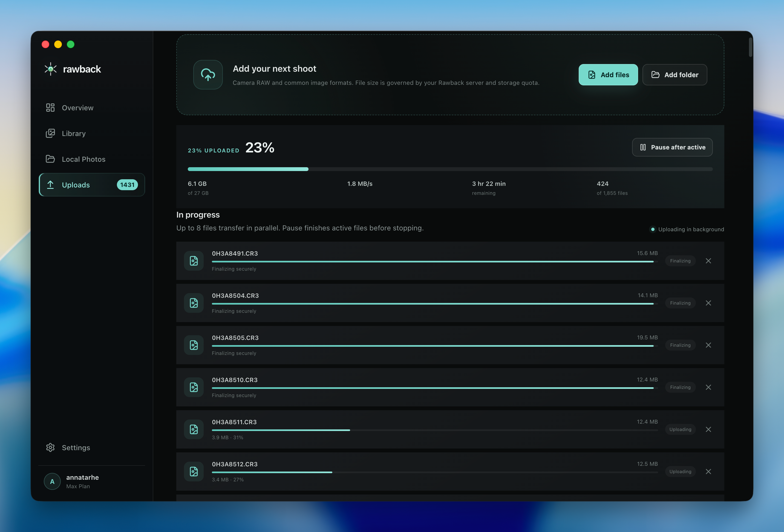Cancel upload of 0H3A8512.CR3
This screenshot has width=784, height=532.
point(708,472)
